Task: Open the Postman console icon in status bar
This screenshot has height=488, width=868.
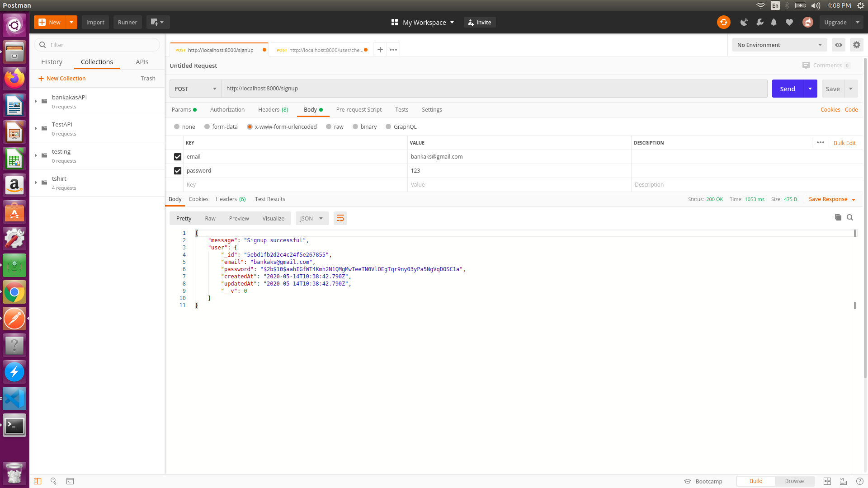Action: point(70,481)
